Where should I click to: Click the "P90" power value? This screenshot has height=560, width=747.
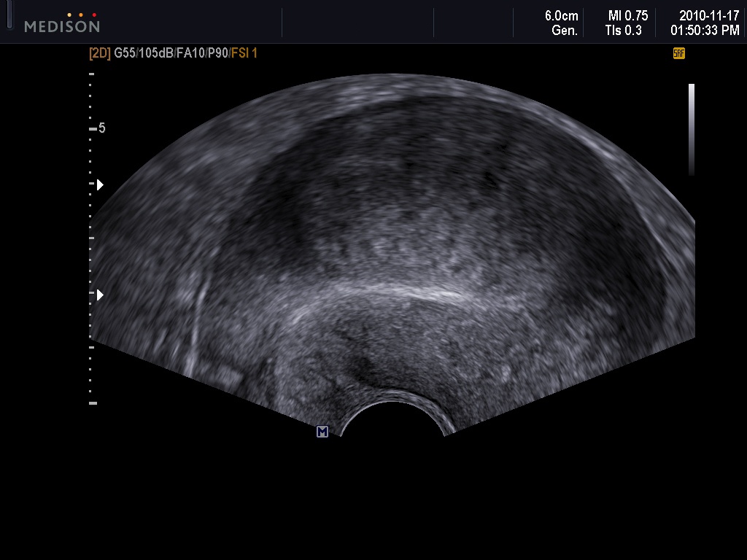[x=218, y=52]
